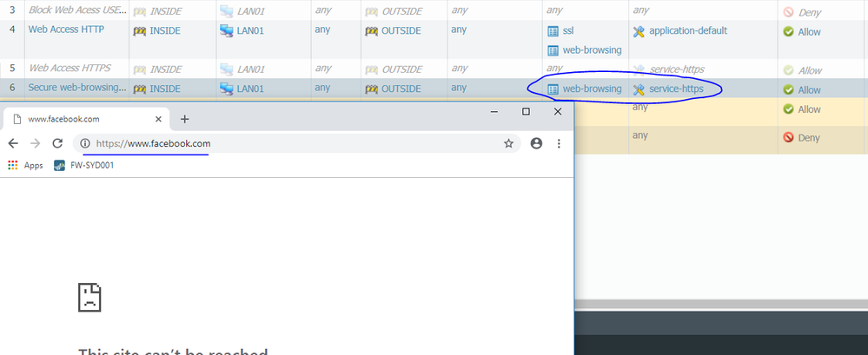Click the firewall page horizontal scrollbar
868x355 pixels.
pos(721,305)
